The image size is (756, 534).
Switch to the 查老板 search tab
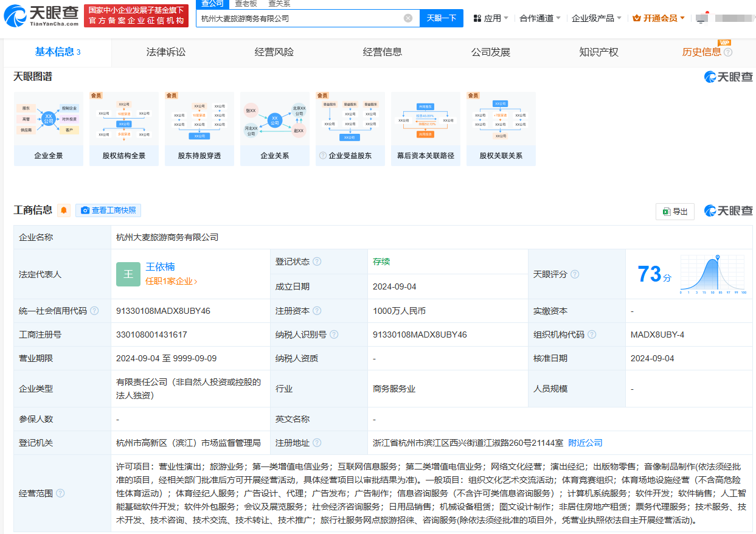click(246, 4)
